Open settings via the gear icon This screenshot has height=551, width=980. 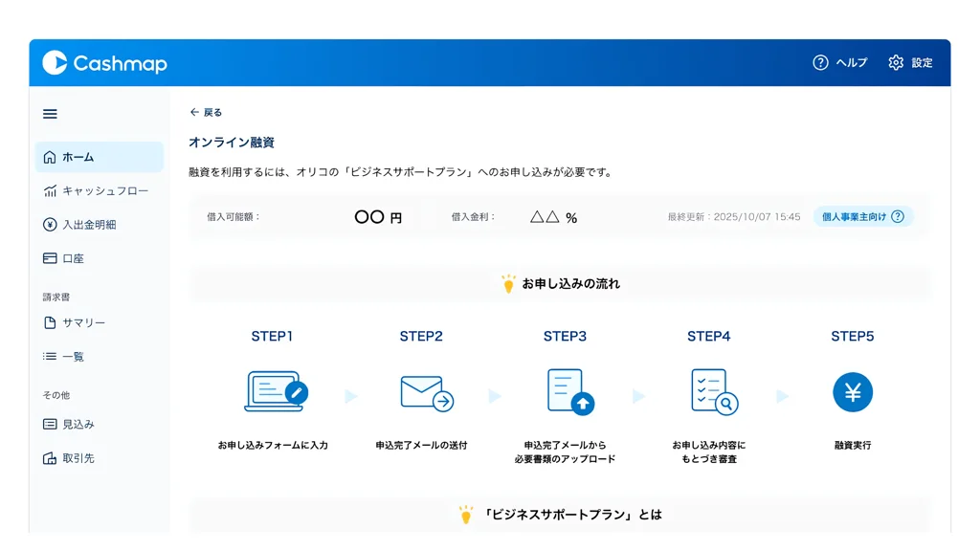[x=896, y=63]
